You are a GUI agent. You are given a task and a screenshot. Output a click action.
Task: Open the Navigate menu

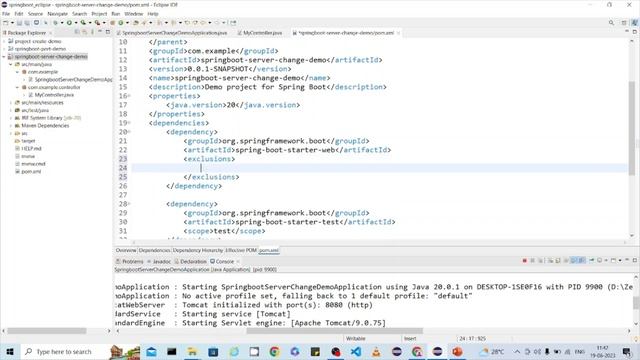coord(58,13)
